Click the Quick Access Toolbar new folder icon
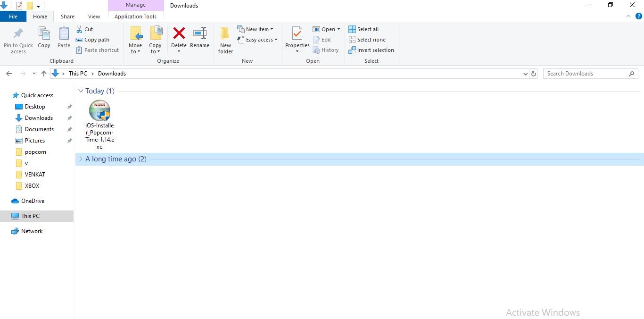Screen dimensions: 644x319 point(30,6)
